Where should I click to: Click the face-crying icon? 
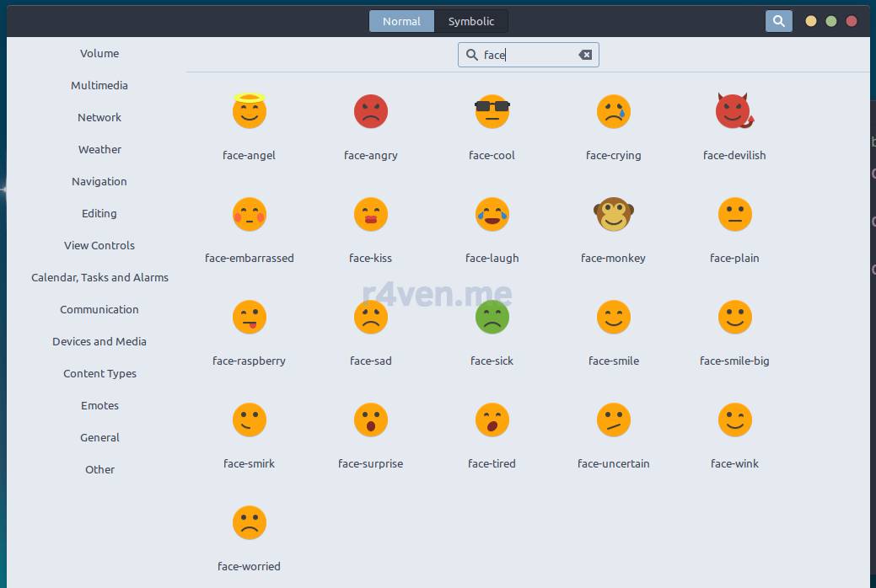(613, 111)
